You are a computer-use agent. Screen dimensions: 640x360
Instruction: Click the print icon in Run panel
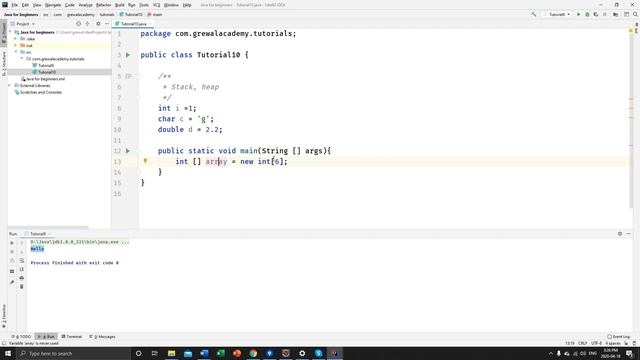(x=22, y=278)
